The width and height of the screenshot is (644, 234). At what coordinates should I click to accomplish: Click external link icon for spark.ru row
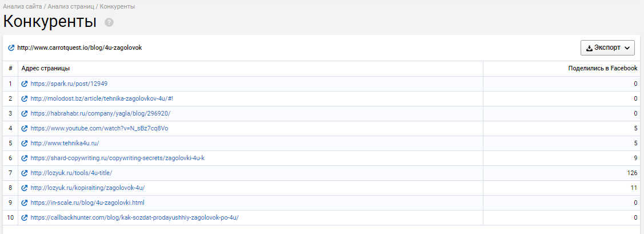click(x=25, y=84)
